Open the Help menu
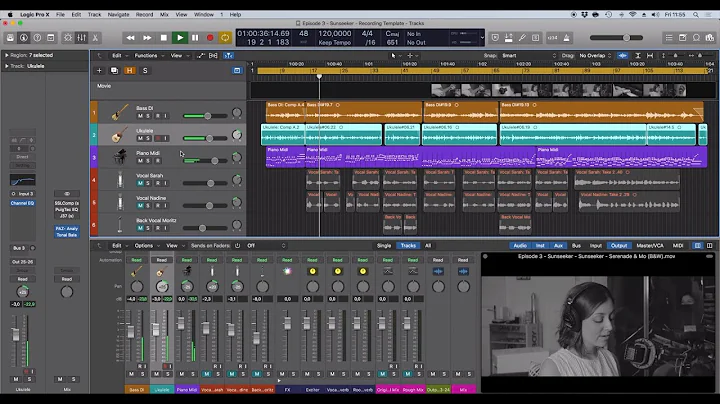Screen dimensions: 720x404 coord(235,15)
